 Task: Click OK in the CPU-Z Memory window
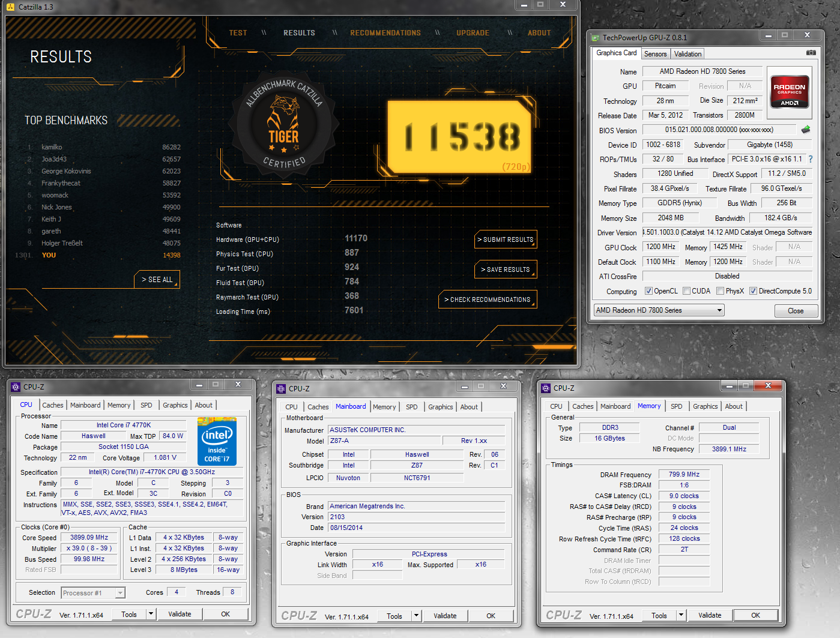click(x=755, y=615)
